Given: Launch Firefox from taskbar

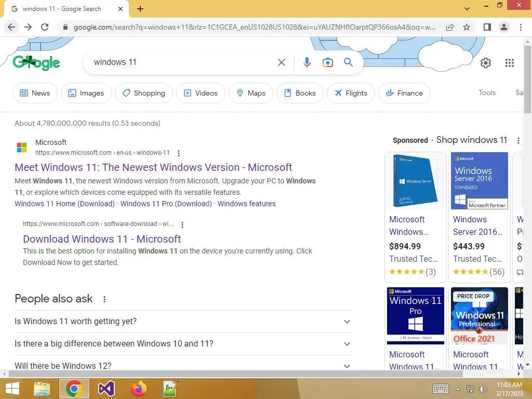Looking at the screenshot, I should tap(138, 389).
